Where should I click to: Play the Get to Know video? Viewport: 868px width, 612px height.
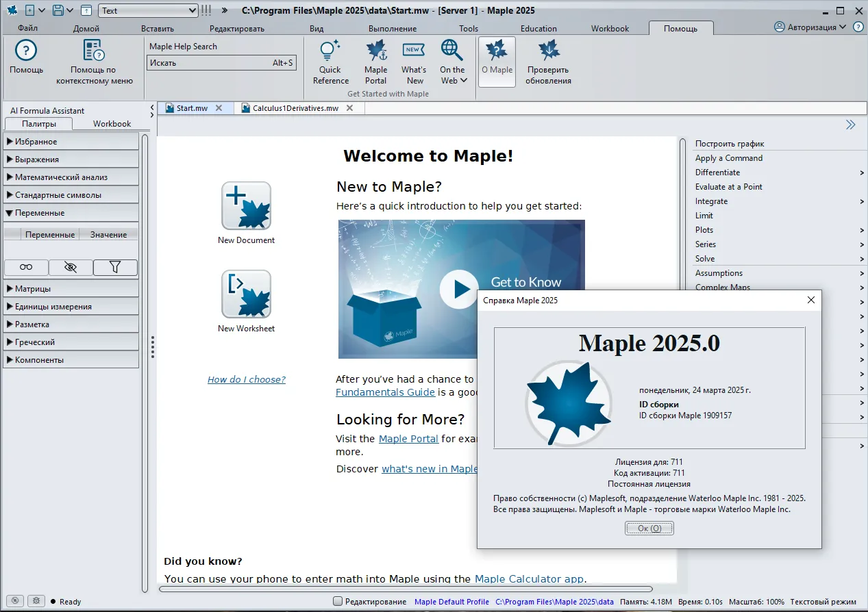[x=460, y=289]
